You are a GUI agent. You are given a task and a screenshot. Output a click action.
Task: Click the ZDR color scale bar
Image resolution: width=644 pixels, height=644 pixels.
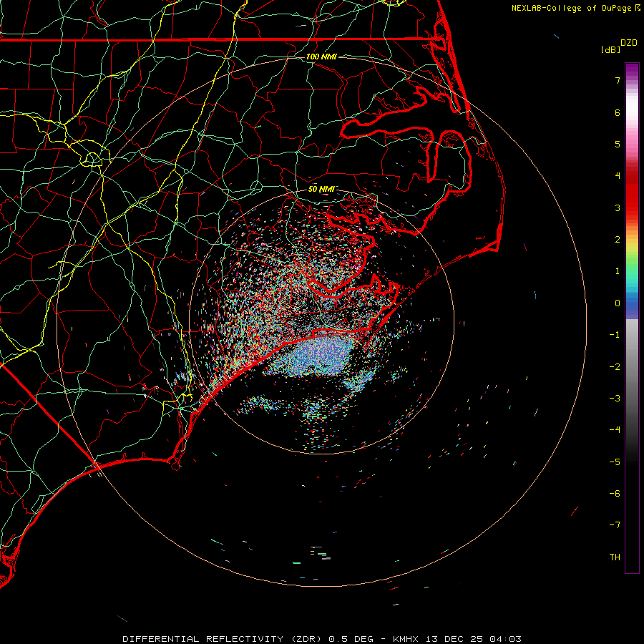(632, 318)
